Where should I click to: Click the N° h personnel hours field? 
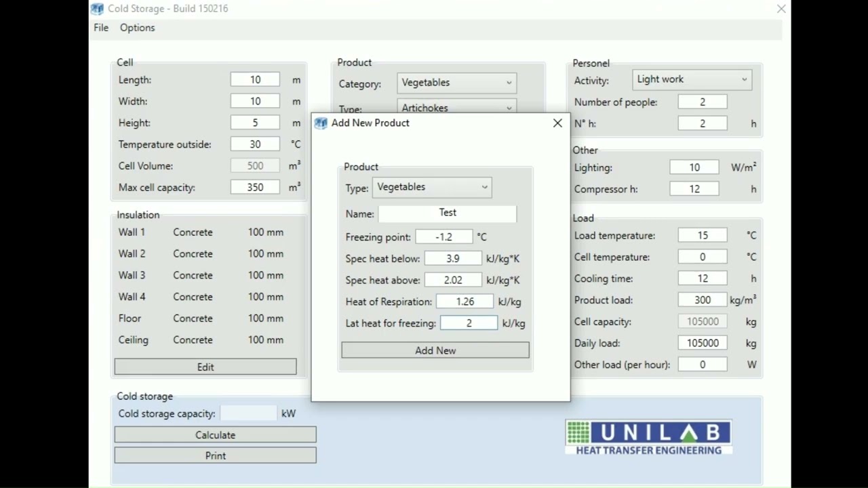[x=703, y=123]
